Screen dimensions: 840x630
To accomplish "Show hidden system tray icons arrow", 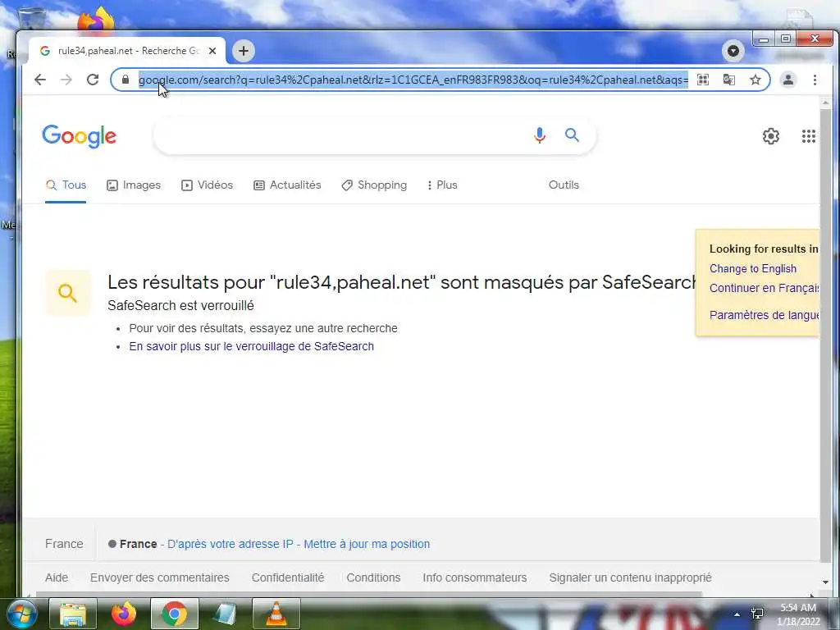I will click(737, 614).
